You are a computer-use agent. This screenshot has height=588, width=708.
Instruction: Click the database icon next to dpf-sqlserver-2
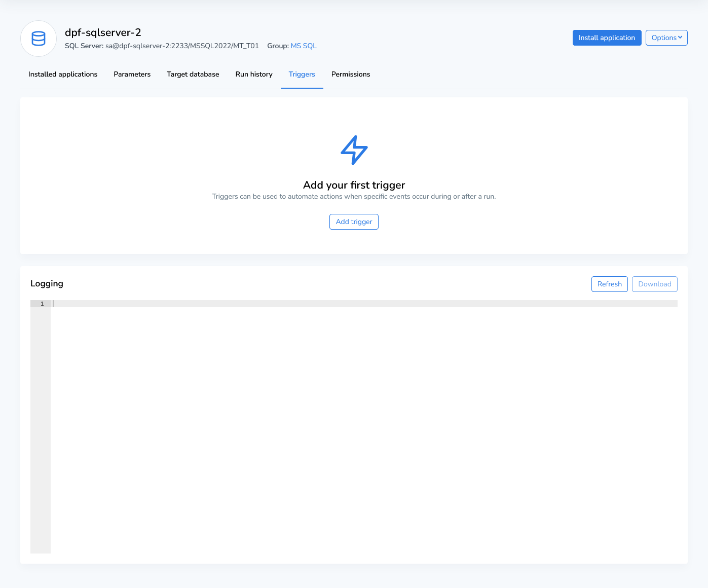pyautogui.click(x=39, y=39)
